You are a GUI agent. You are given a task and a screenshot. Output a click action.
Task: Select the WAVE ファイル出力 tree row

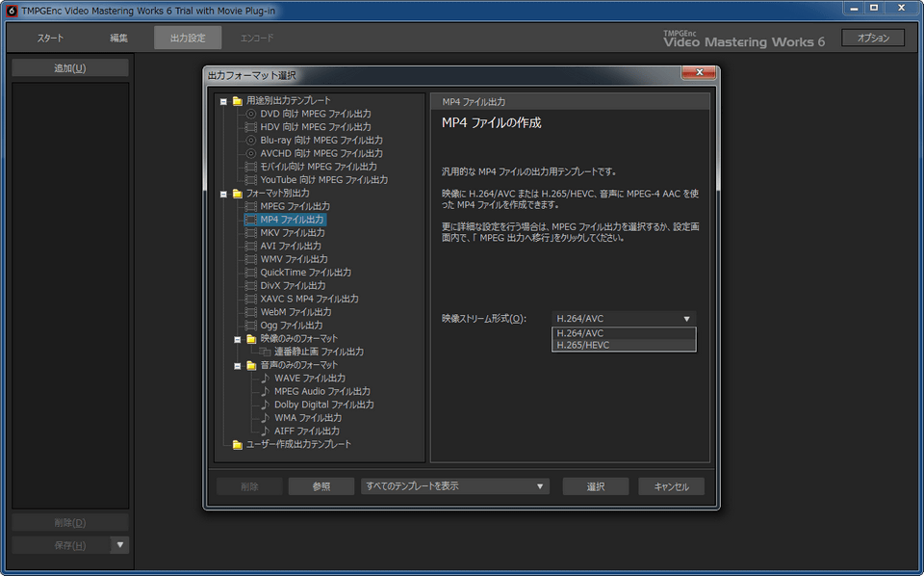point(310,378)
